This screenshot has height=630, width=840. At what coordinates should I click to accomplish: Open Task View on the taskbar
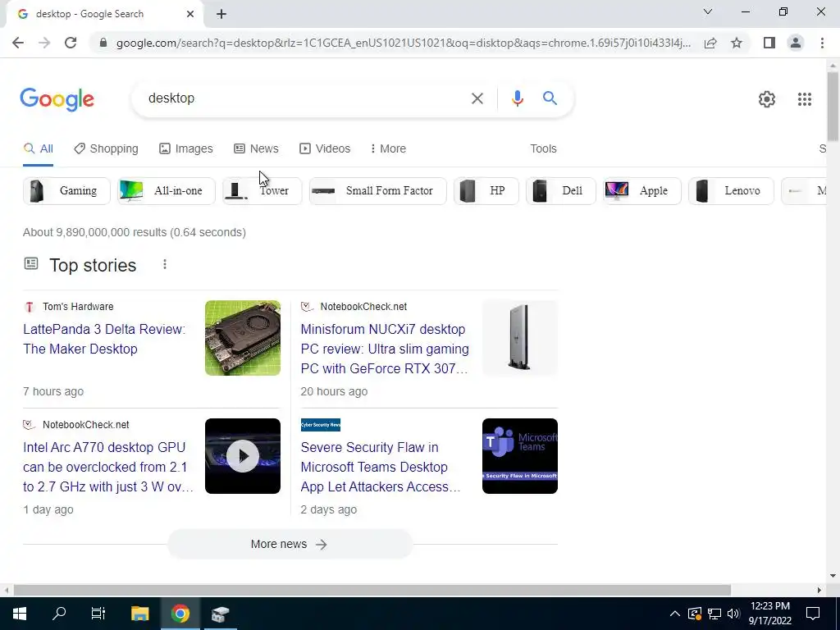(x=98, y=614)
